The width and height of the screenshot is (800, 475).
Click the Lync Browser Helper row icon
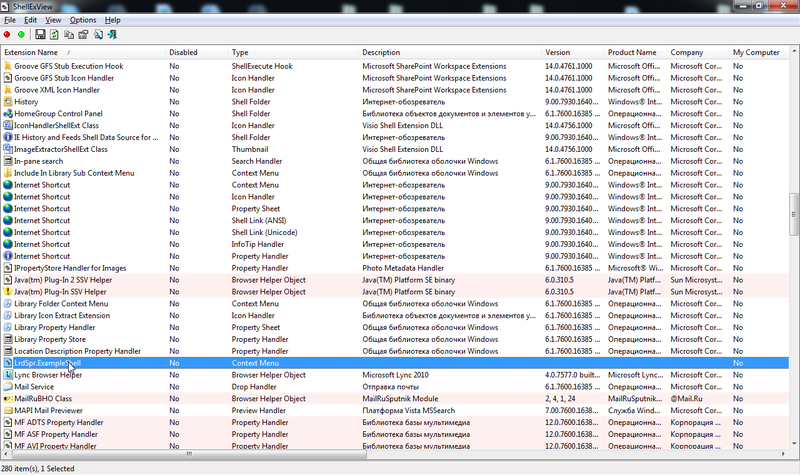[x=8, y=374]
